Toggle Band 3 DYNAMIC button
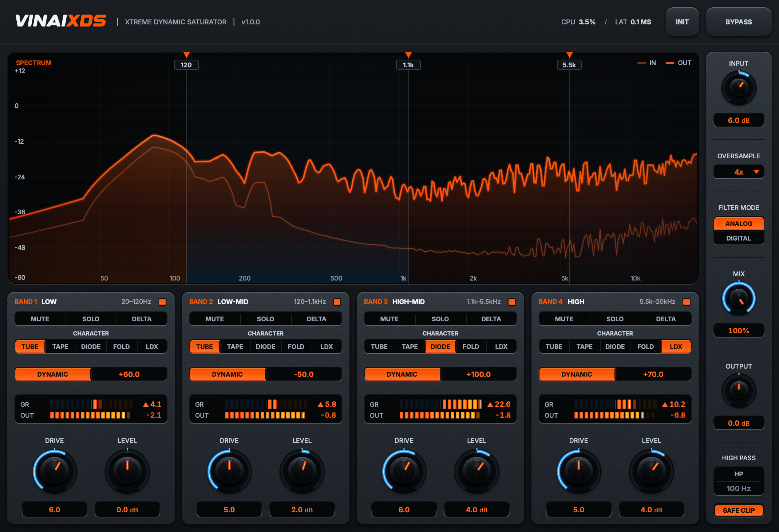 pos(402,374)
